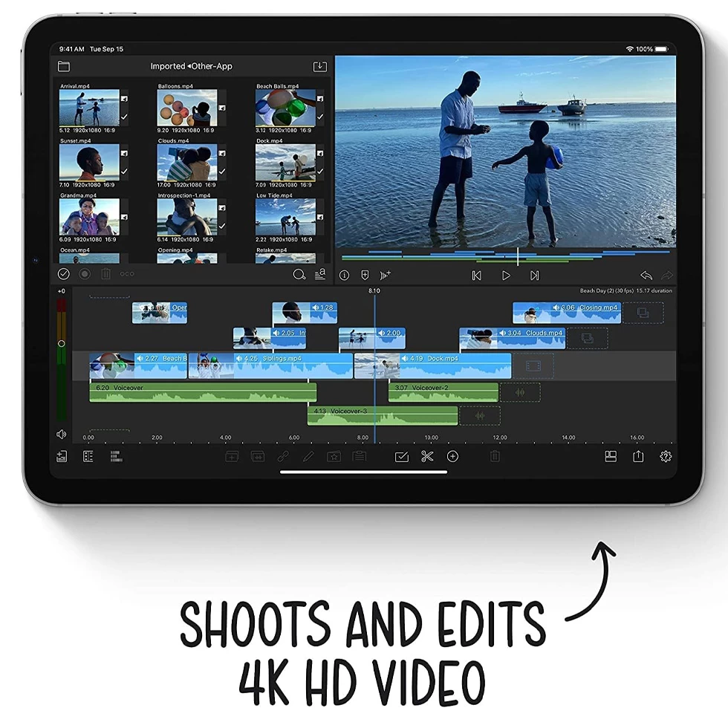The height and width of the screenshot is (728, 728).
Task: Open clip info icon under preview
Action: pyautogui.click(x=344, y=276)
